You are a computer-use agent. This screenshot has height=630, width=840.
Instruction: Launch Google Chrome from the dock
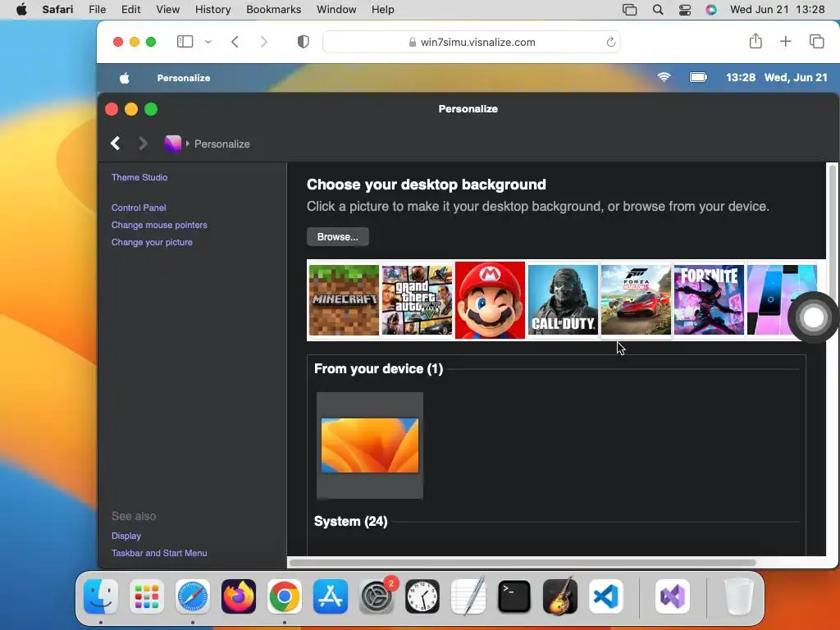[x=285, y=596]
